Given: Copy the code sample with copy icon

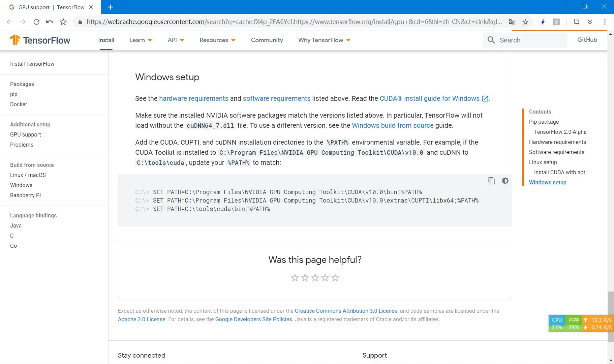Looking at the screenshot, I should [x=491, y=181].
